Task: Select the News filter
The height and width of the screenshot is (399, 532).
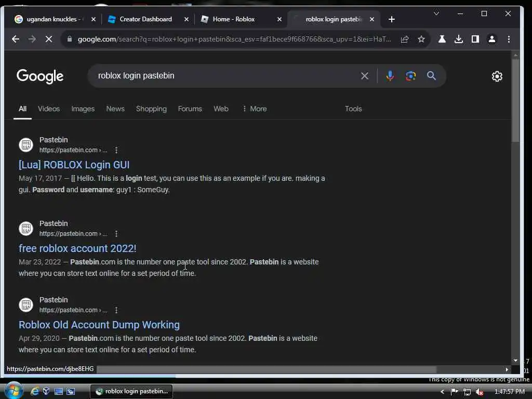Action: [x=115, y=109]
